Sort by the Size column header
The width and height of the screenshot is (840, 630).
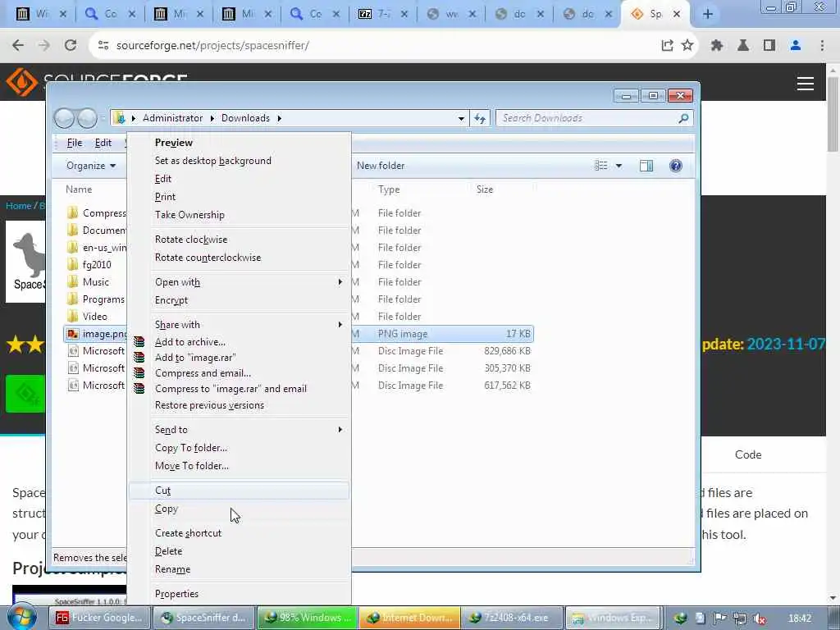click(x=485, y=189)
